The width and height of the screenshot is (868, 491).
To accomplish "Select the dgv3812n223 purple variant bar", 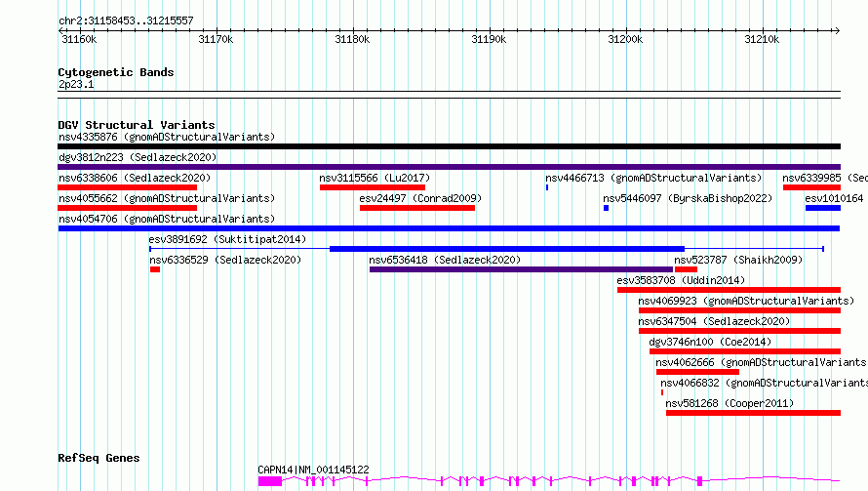I will pos(449,167).
